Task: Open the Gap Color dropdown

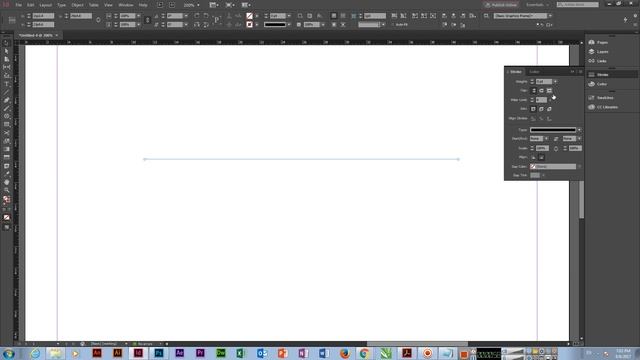Action: [579, 167]
